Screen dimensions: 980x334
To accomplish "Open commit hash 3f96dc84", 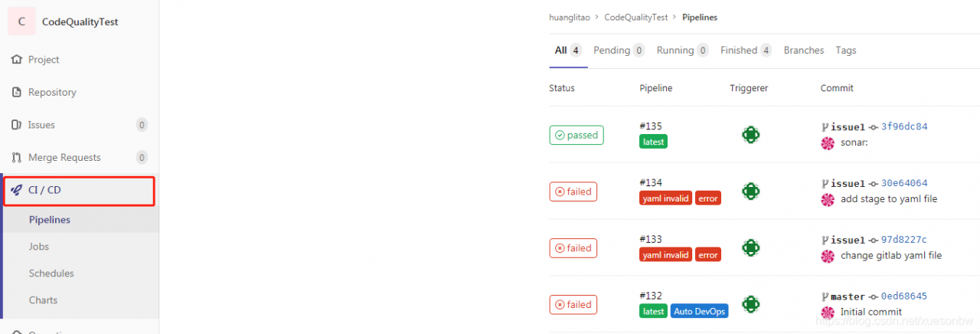I will (904, 126).
